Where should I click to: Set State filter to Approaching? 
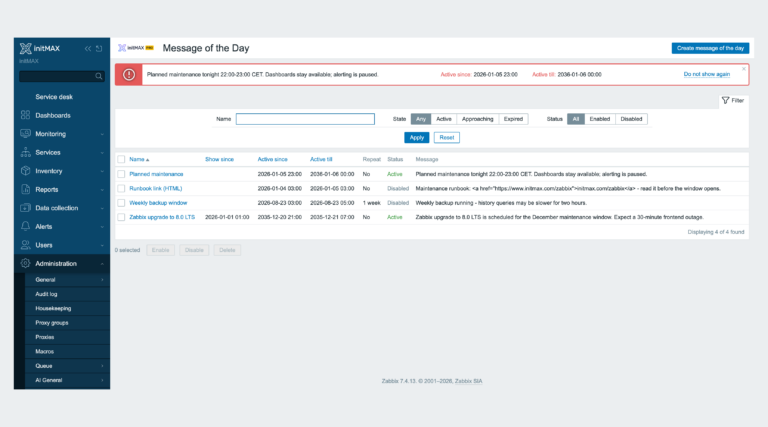click(478, 119)
